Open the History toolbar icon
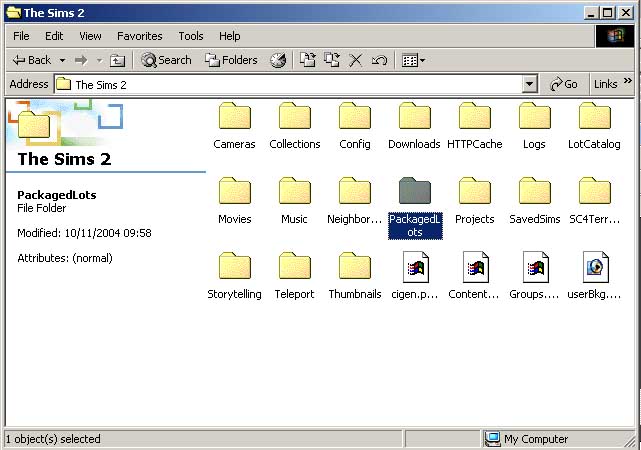Screen dimensions: 641x450 (278, 60)
